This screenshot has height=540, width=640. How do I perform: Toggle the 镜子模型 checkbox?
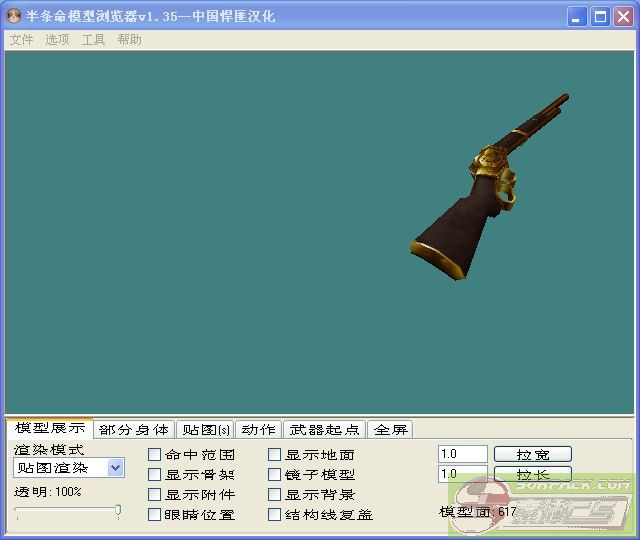[275, 475]
